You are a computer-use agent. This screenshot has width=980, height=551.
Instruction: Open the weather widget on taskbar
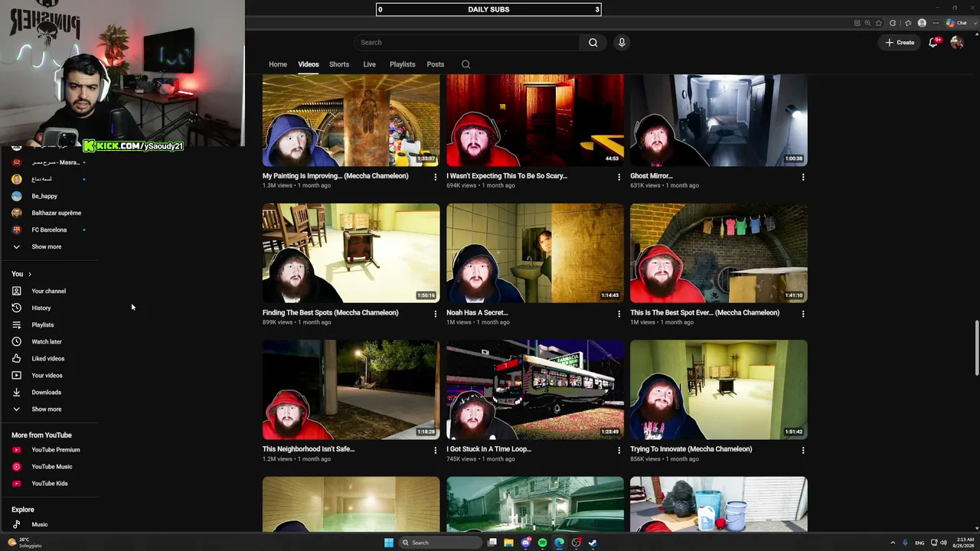(24, 543)
